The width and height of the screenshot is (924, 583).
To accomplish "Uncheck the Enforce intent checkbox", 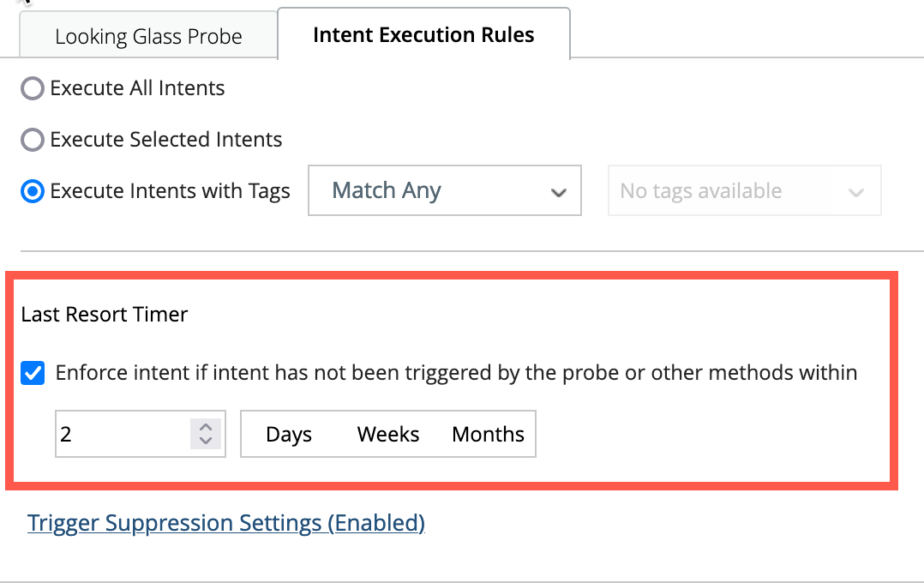I will pos(33,374).
